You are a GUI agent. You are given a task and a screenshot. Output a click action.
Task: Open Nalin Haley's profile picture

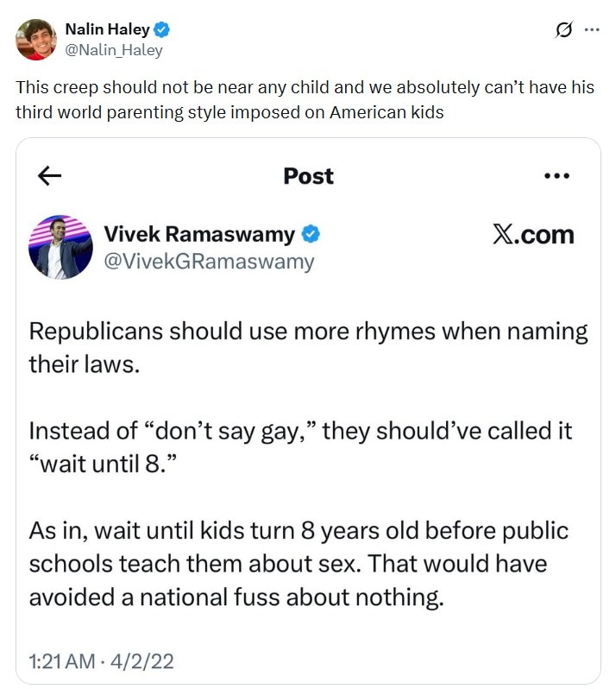[x=35, y=39]
